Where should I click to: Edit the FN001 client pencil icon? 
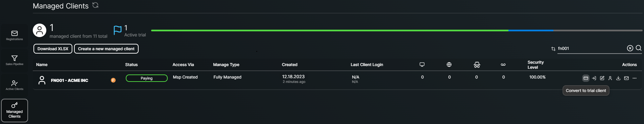(x=602, y=78)
